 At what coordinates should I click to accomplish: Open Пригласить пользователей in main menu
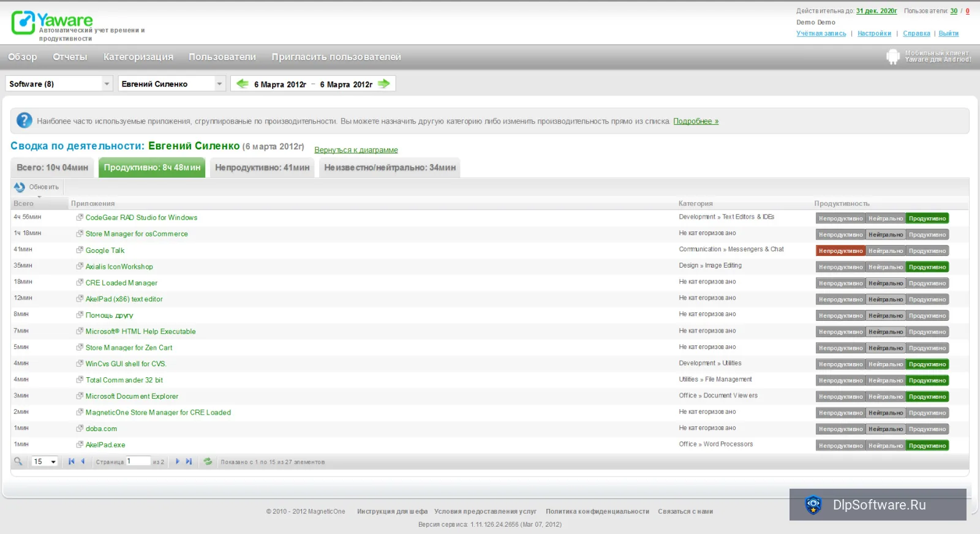(x=336, y=56)
